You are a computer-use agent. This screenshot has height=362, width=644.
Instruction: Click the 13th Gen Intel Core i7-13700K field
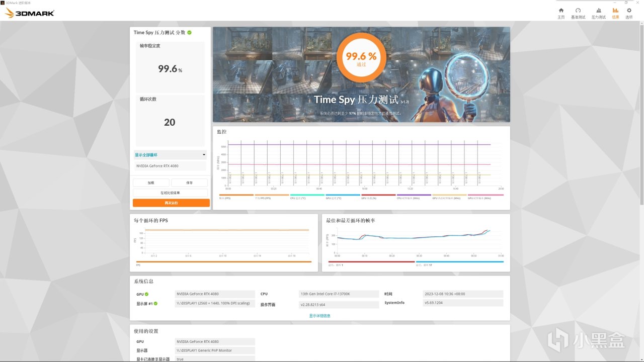click(339, 294)
